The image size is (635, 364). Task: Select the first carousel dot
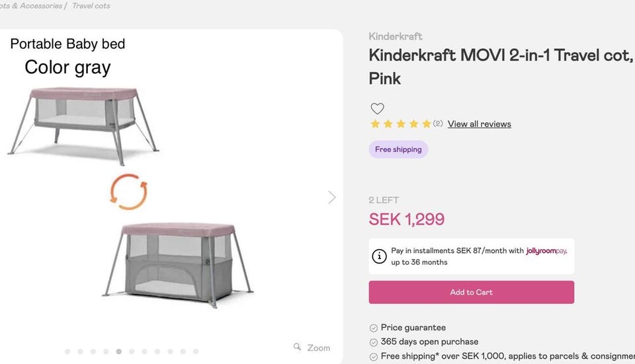[67, 351]
